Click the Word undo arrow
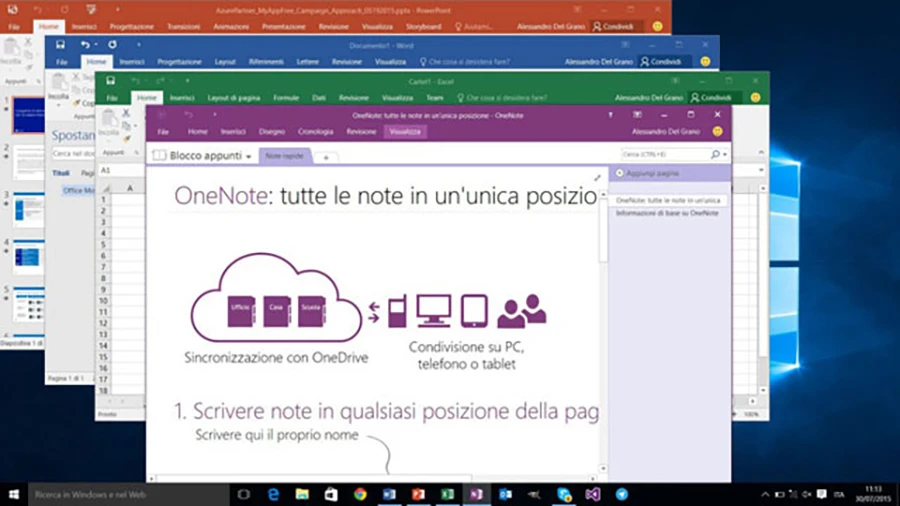This screenshot has height=506, width=900. (85, 45)
